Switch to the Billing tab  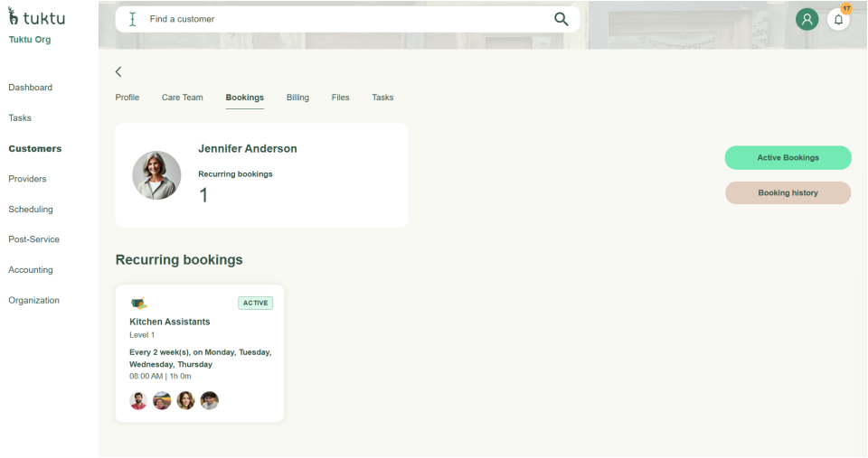297,98
